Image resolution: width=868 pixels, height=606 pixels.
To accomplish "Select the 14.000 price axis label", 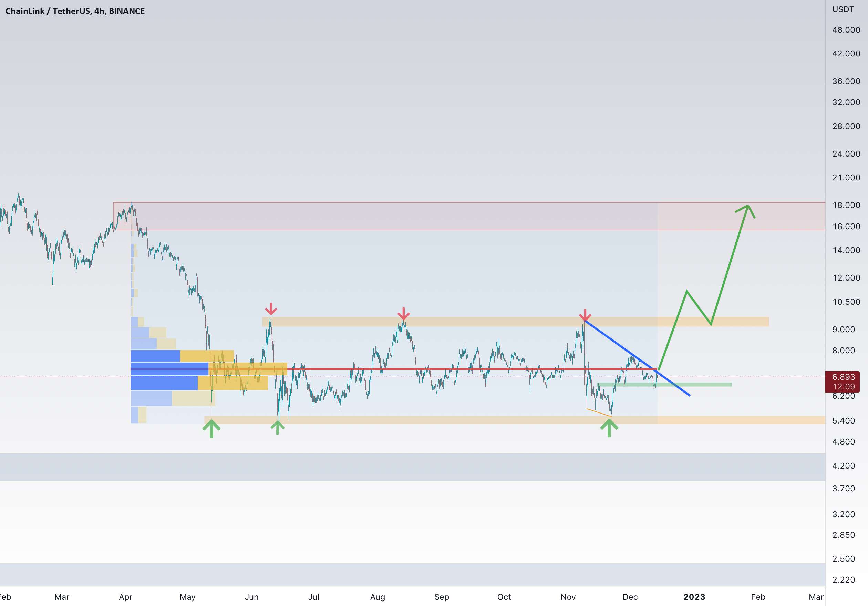I will (x=846, y=250).
